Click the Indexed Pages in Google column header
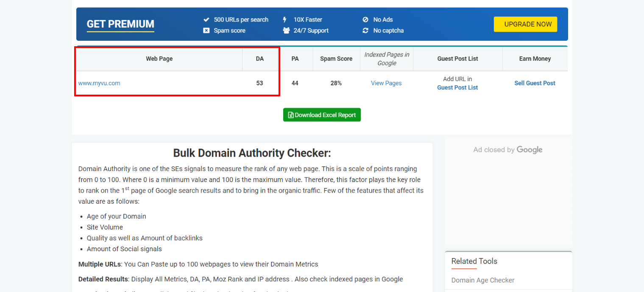 387,59
